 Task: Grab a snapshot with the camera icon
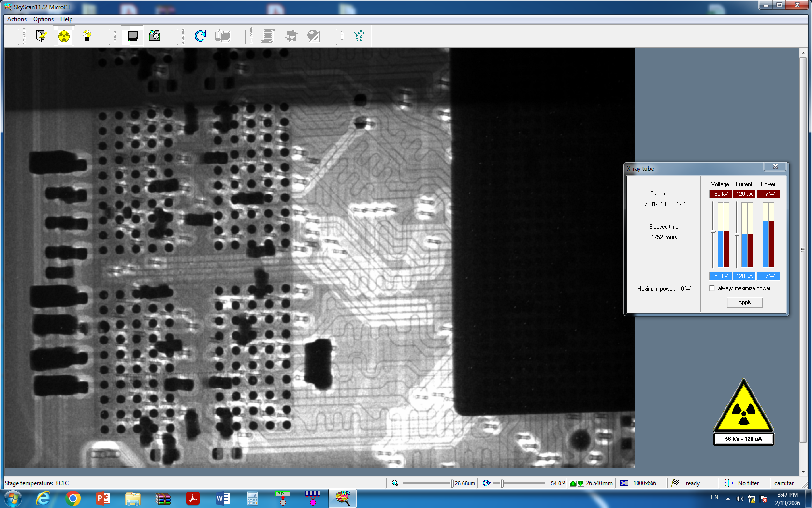coord(155,36)
